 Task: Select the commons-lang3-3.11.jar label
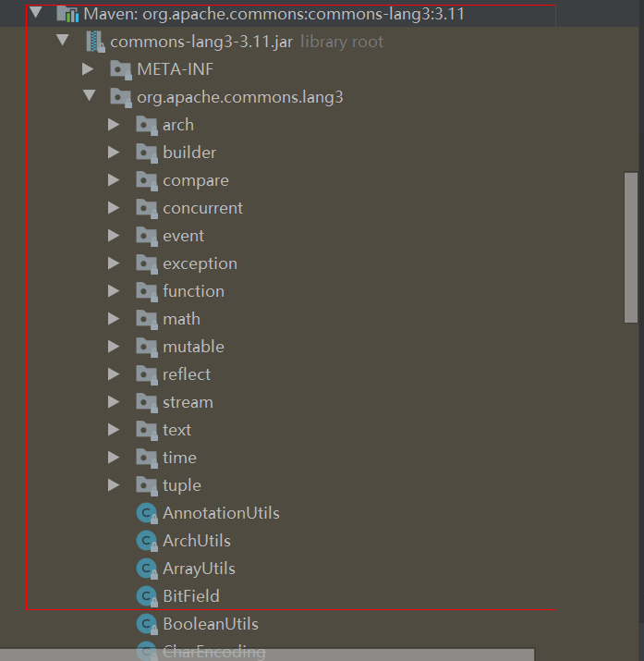(201, 42)
